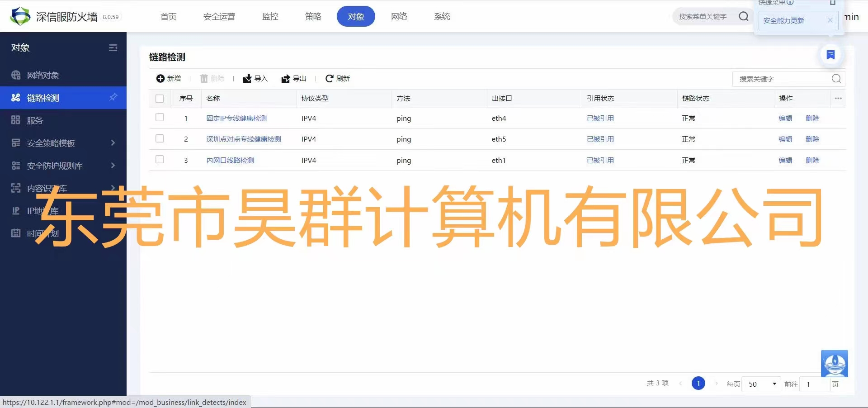
Task: Toggle the select-all checkbox in table header
Action: coord(160,99)
